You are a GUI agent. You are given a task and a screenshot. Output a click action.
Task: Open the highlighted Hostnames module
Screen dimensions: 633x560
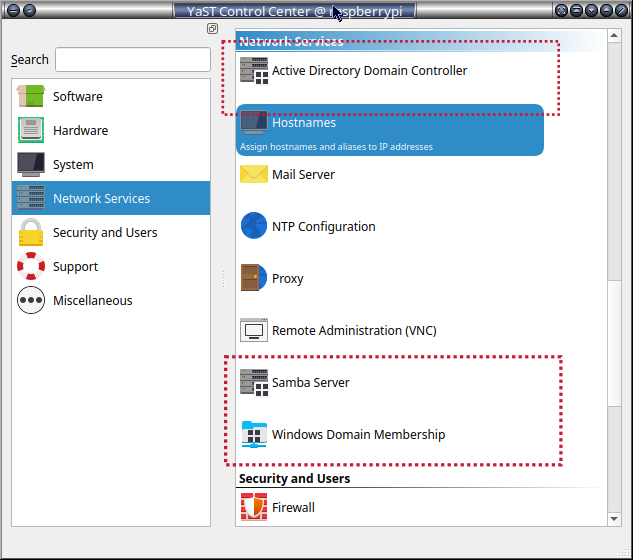390,130
